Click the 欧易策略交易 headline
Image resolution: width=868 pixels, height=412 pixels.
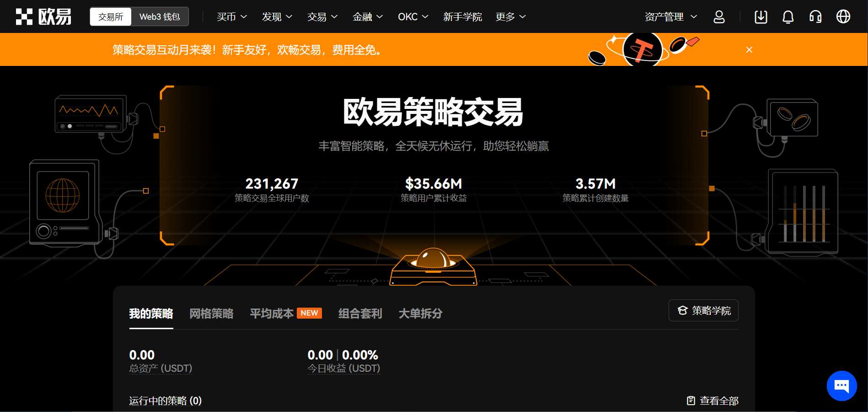(433, 112)
